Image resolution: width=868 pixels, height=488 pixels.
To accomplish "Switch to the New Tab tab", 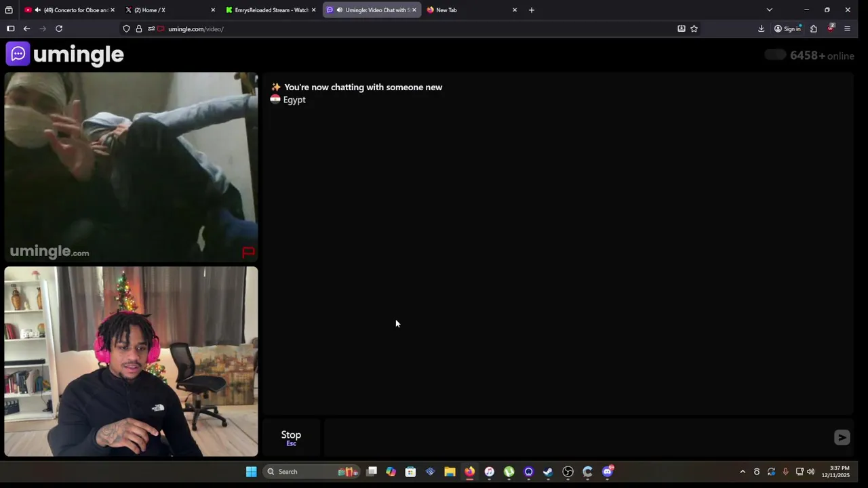I will point(472,10).
